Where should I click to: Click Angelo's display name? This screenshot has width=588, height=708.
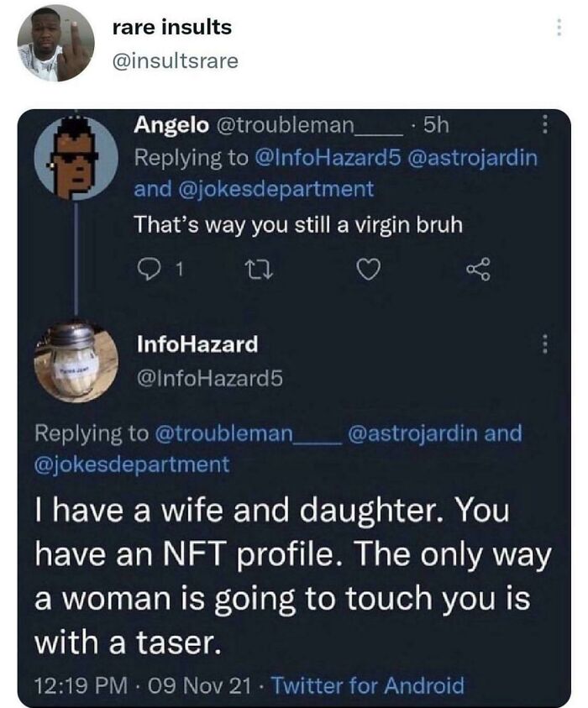tap(171, 125)
